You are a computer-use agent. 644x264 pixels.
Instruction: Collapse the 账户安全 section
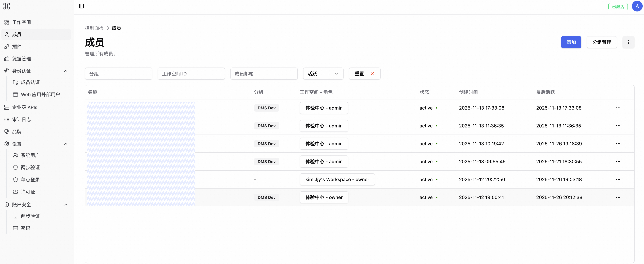(x=66, y=205)
